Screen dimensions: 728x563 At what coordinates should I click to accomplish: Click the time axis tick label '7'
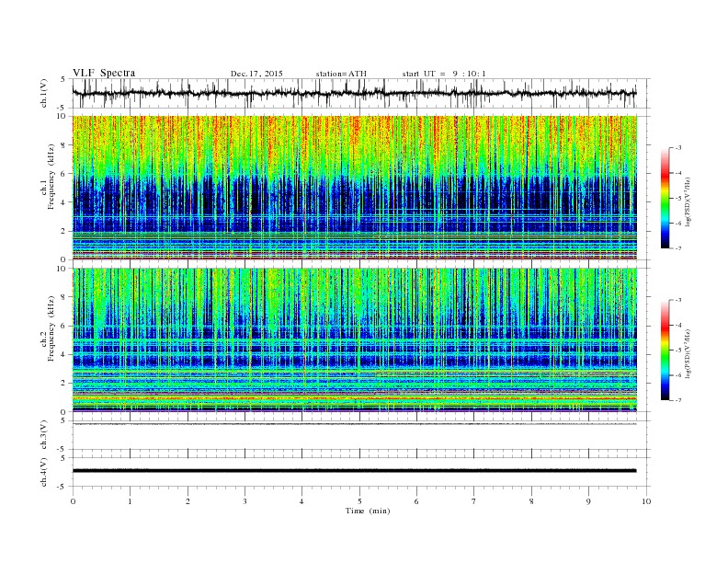coord(474,501)
